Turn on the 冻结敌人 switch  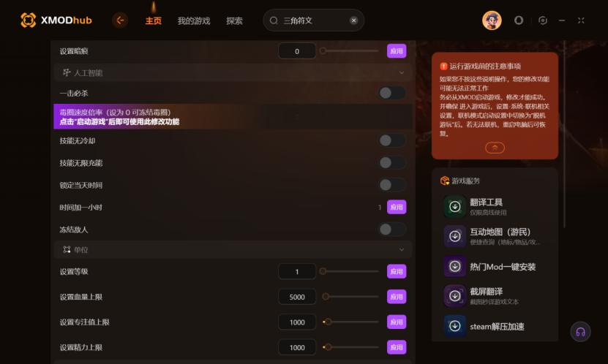[392, 230]
